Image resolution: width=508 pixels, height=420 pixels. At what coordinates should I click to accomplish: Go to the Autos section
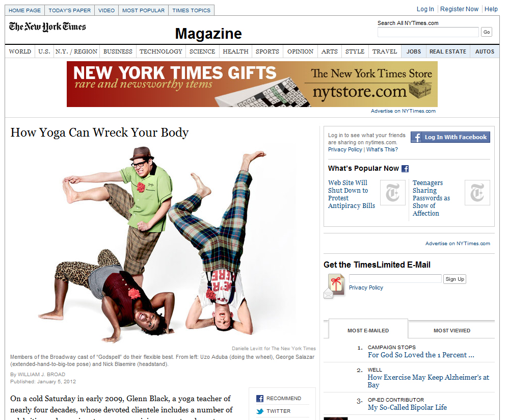tap(485, 51)
